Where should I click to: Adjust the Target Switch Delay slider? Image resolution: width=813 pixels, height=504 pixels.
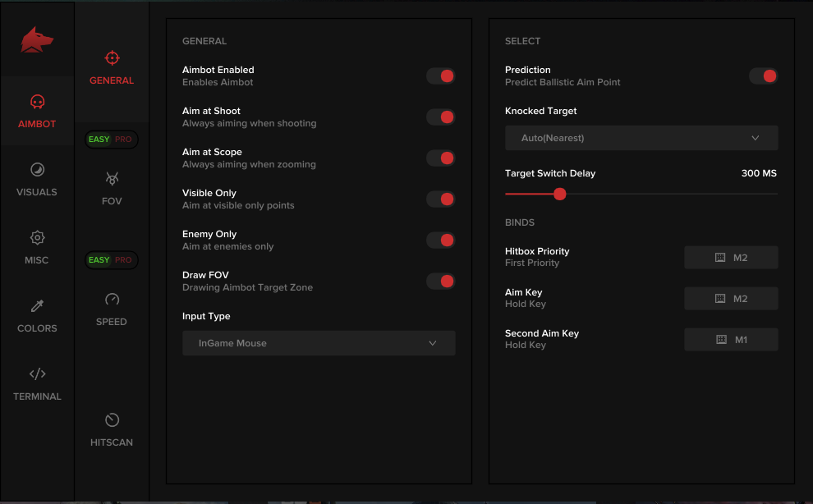[560, 194]
